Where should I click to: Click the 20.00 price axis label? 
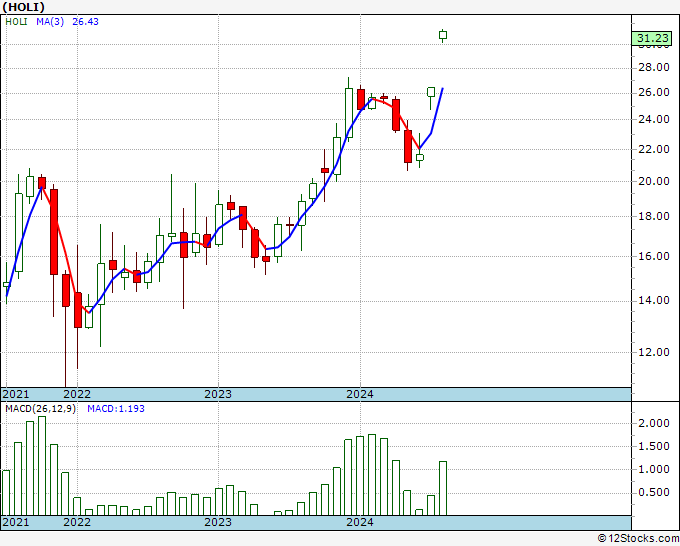(x=654, y=181)
